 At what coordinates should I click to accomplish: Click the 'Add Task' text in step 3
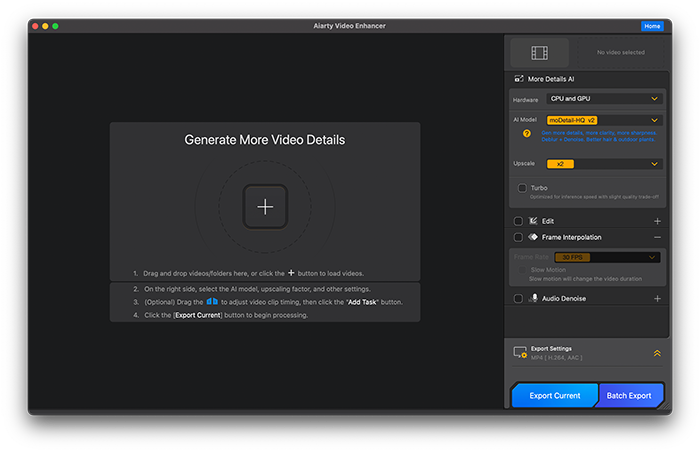click(362, 302)
